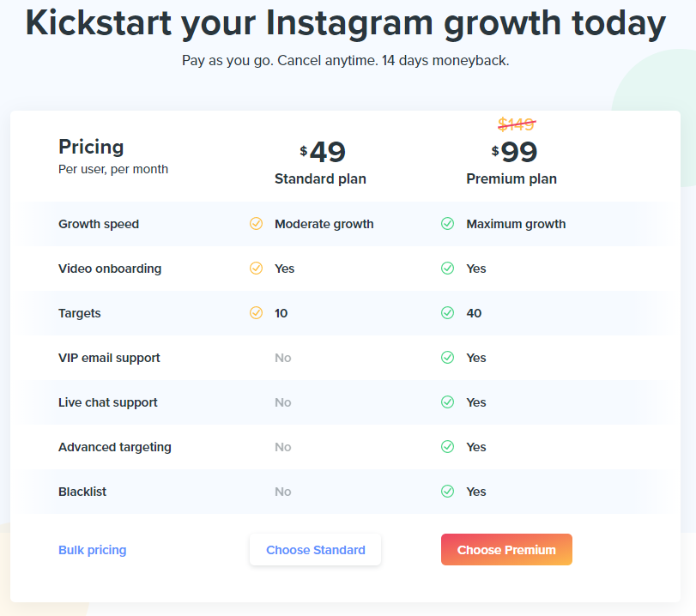Screen dimensions: 696x616
Task: Click the $49 Standard price
Action: [x=323, y=153]
